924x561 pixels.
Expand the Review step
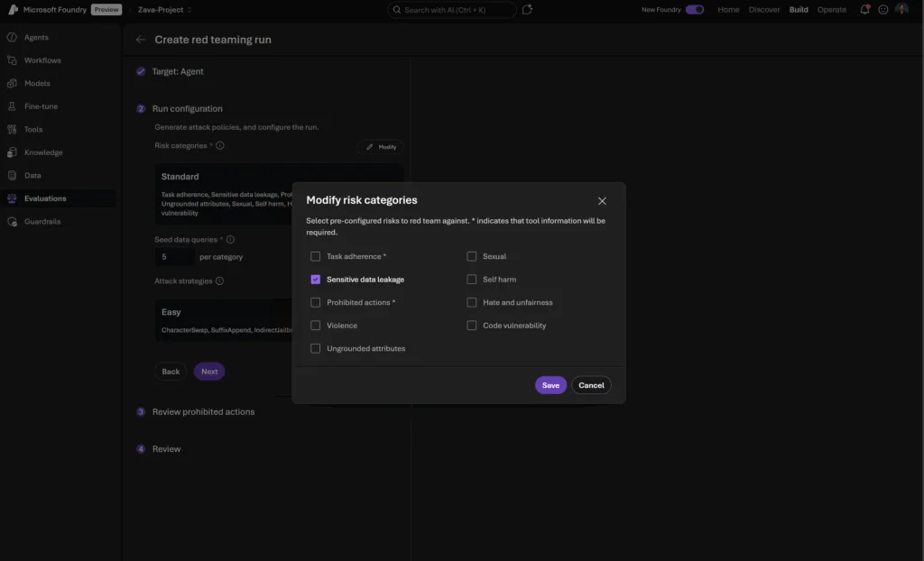pyautogui.click(x=166, y=449)
